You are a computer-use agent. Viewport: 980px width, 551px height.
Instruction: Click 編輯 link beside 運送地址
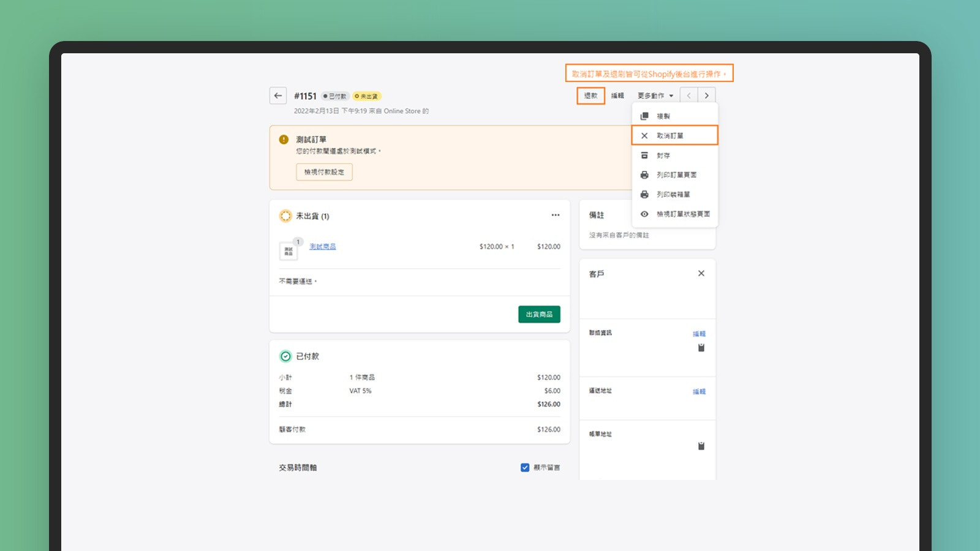[699, 392]
